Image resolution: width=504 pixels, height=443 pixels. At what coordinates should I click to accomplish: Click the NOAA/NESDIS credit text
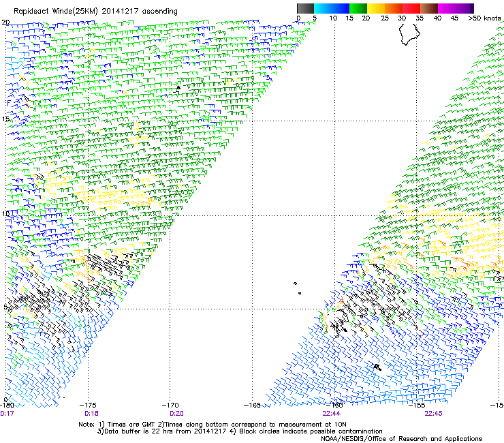tap(401, 439)
